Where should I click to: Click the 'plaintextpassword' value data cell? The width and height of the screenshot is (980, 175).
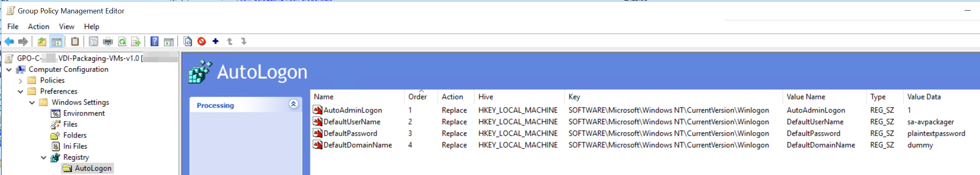coord(936,133)
